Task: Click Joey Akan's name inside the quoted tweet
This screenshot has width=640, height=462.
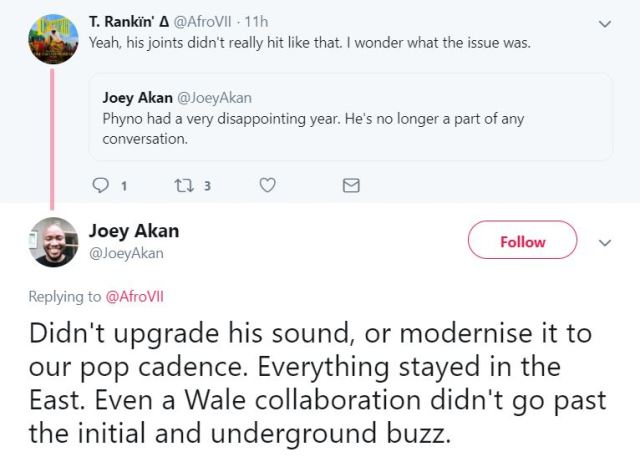Action: [137, 97]
